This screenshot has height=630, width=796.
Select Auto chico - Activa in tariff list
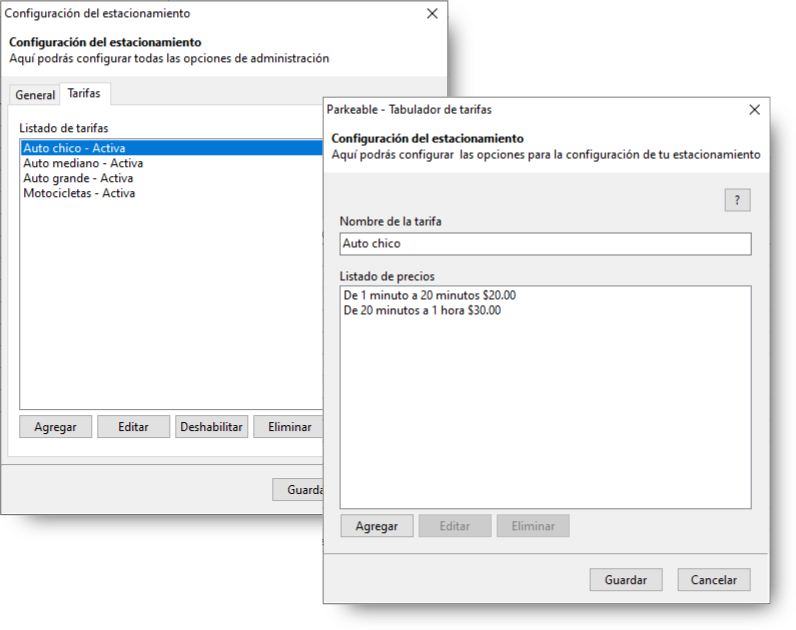[172, 148]
